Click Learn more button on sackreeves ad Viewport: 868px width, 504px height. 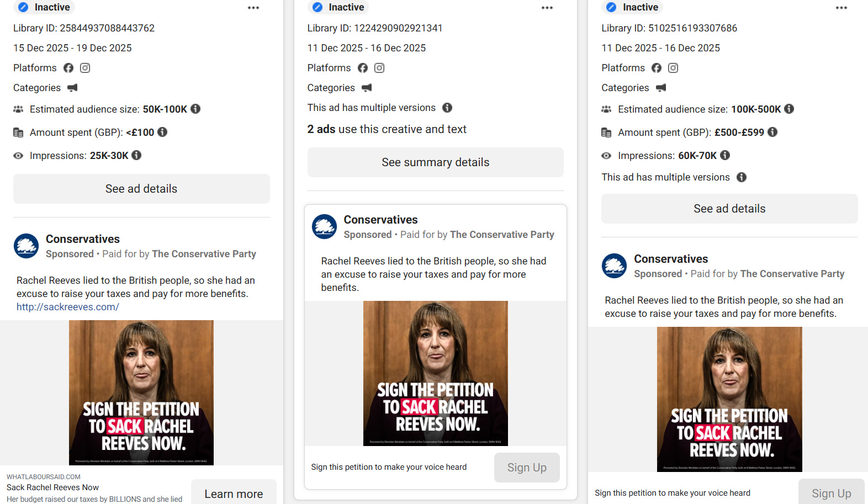[234, 493]
